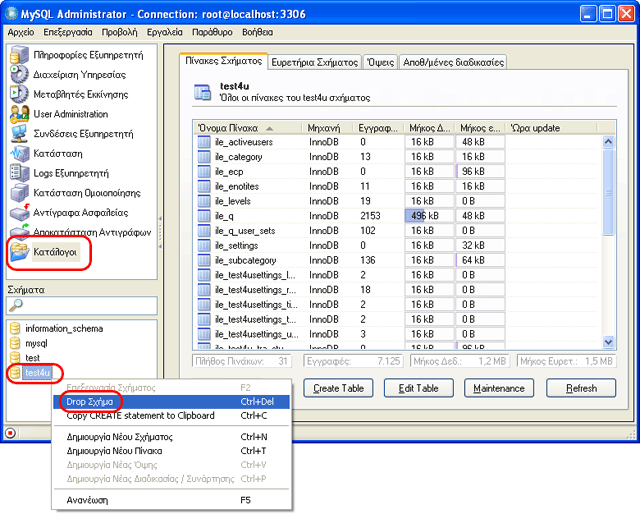Click the table list scroll up arrow
640x514 pixels.
(x=608, y=142)
